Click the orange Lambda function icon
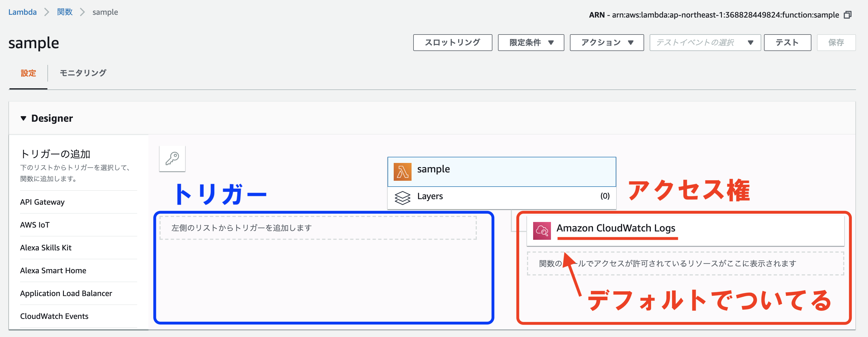Viewport: 868px width, 337px height. pyautogui.click(x=402, y=172)
